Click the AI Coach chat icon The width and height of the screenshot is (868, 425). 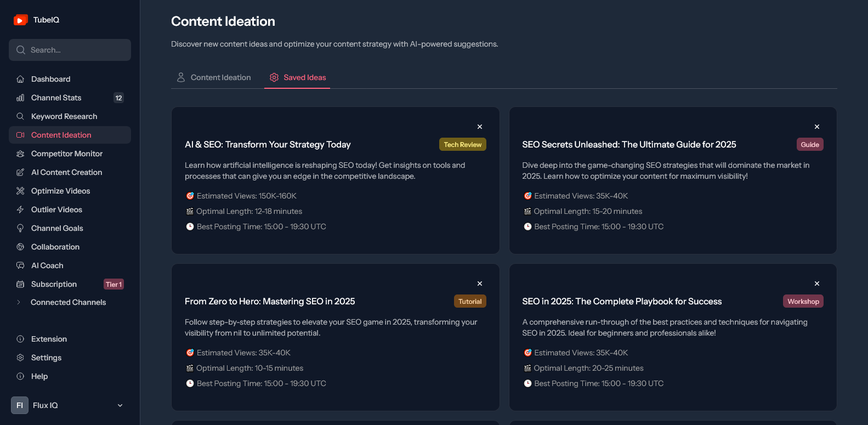pos(20,265)
